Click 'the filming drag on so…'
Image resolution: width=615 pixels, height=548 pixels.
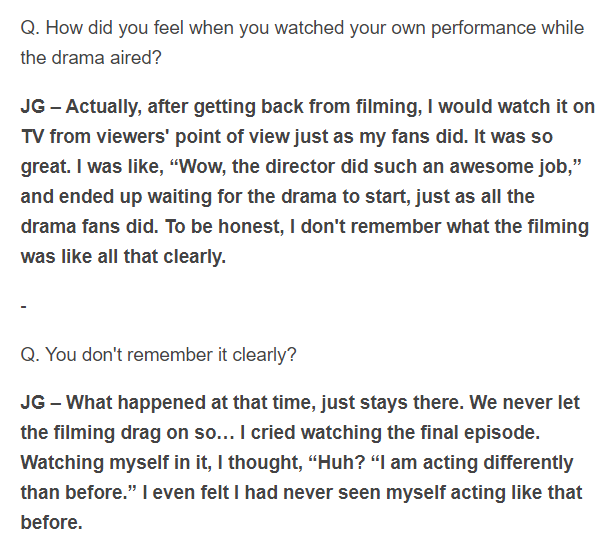click(x=127, y=433)
